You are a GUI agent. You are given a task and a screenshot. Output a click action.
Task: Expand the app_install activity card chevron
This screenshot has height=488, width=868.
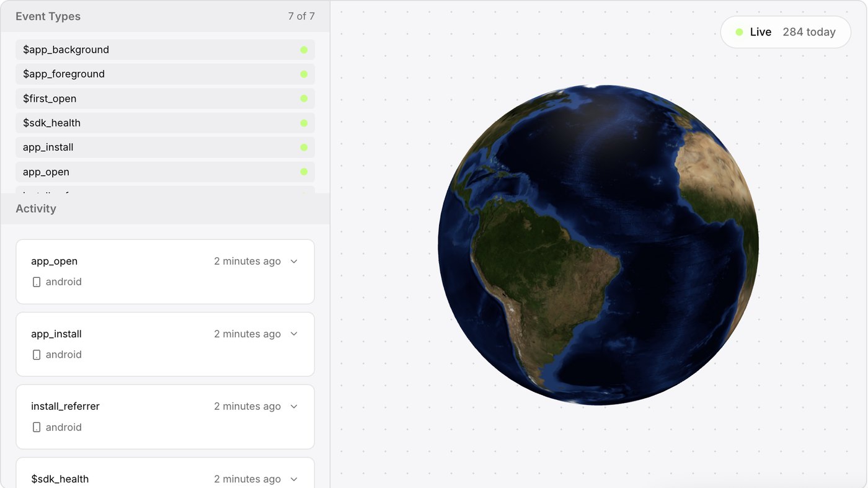click(x=294, y=334)
